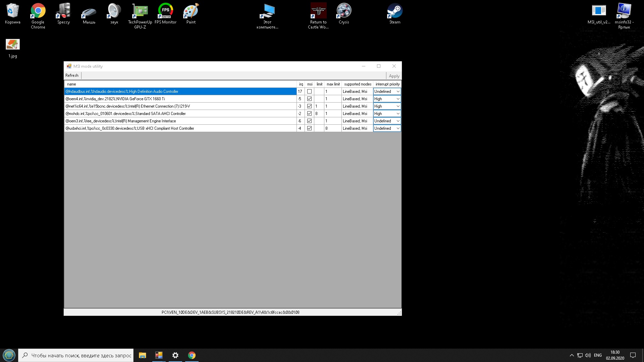Image resolution: width=644 pixels, height=362 pixels.
Task: Click the irq column header
Action: coord(301,84)
